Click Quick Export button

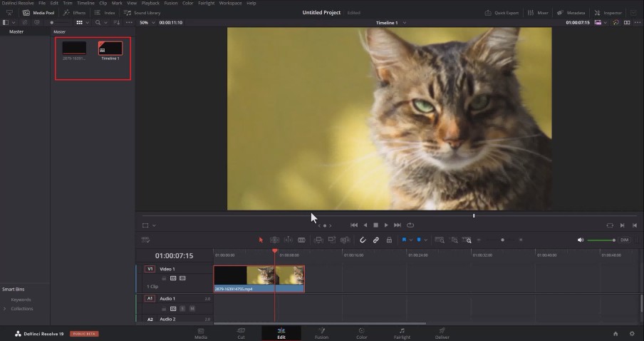[502, 13]
